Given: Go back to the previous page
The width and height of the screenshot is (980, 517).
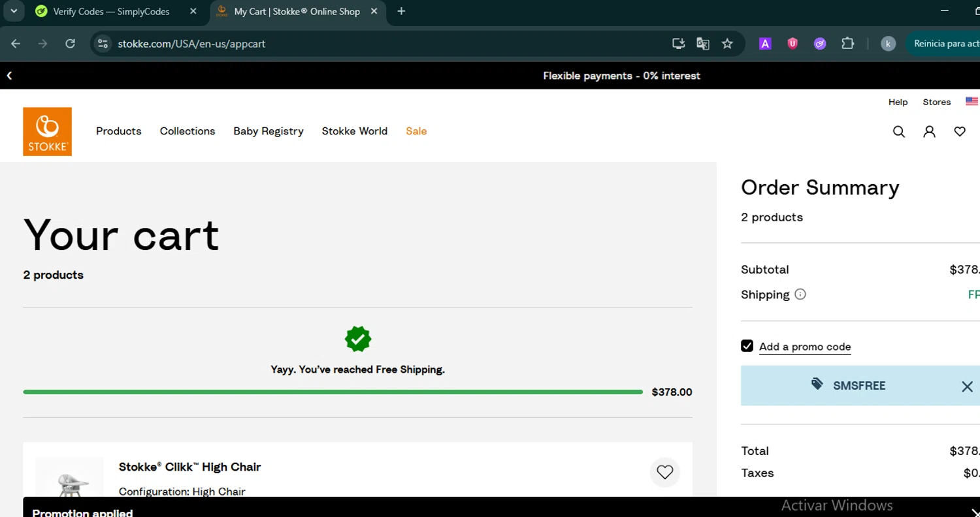Looking at the screenshot, I should click(x=16, y=44).
